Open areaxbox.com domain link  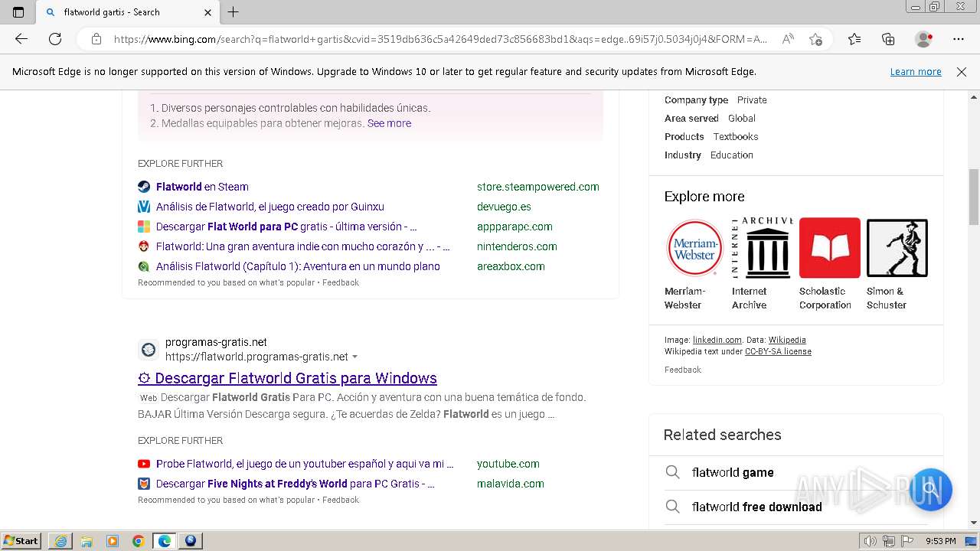pyautogui.click(x=511, y=266)
